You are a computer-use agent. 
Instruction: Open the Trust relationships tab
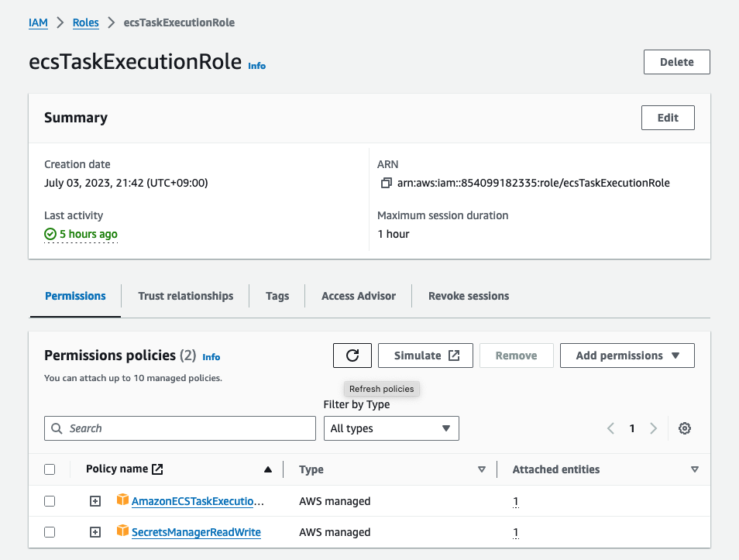pos(186,296)
